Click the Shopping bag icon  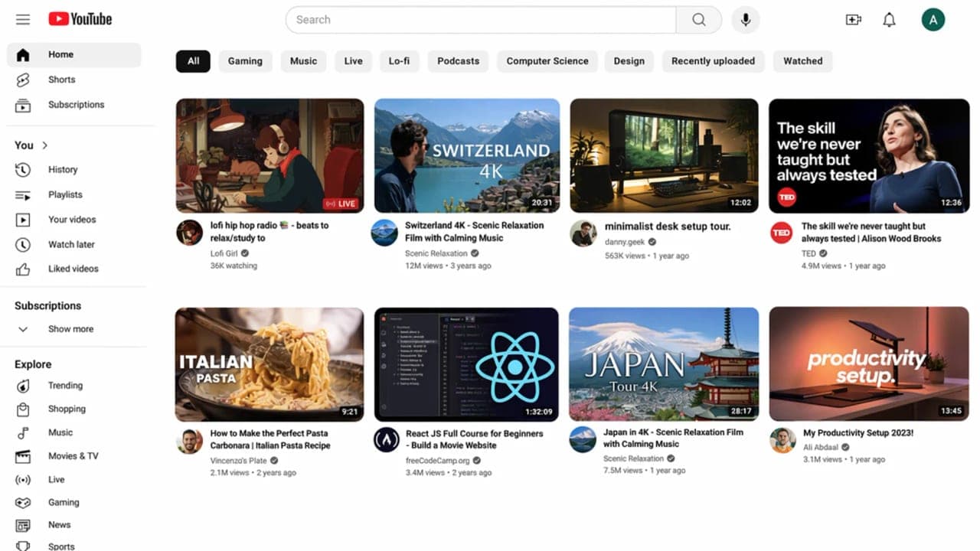23,409
